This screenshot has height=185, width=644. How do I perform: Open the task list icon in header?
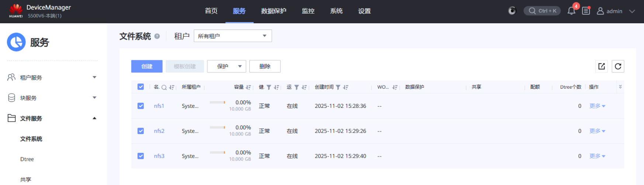click(586, 11)
